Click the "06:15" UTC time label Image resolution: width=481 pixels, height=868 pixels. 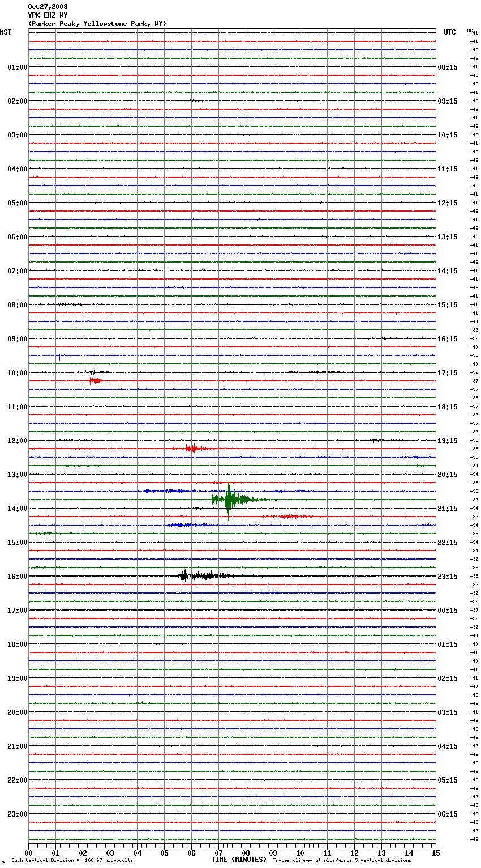pyautogui.click(x=448, y=814)
